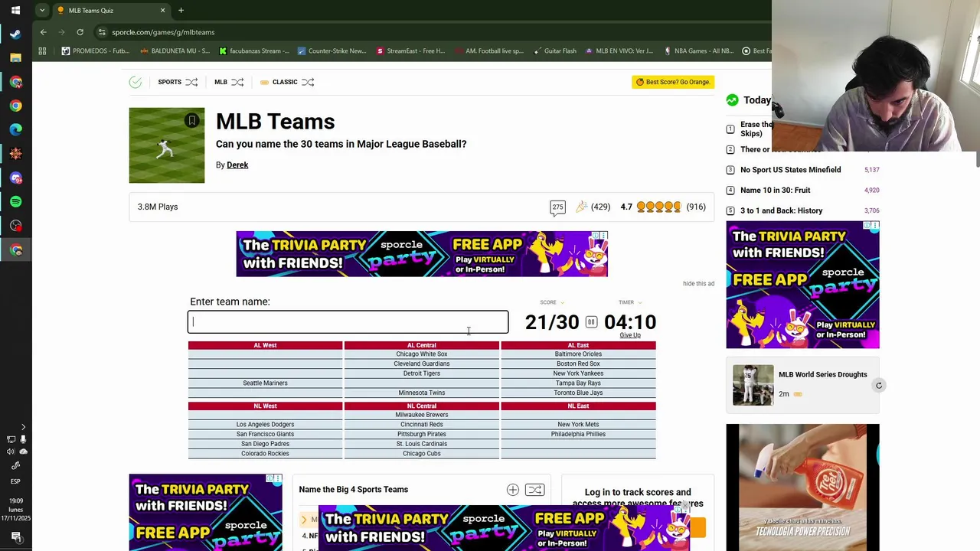
Task: Click the Chicago Cubs answer cell
Action: [x=422, y=454]
